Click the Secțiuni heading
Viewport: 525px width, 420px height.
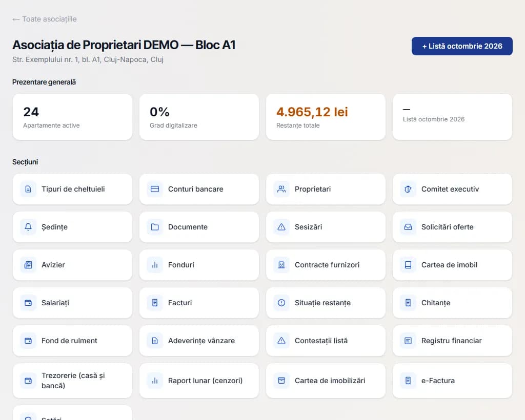pos(25,162)
